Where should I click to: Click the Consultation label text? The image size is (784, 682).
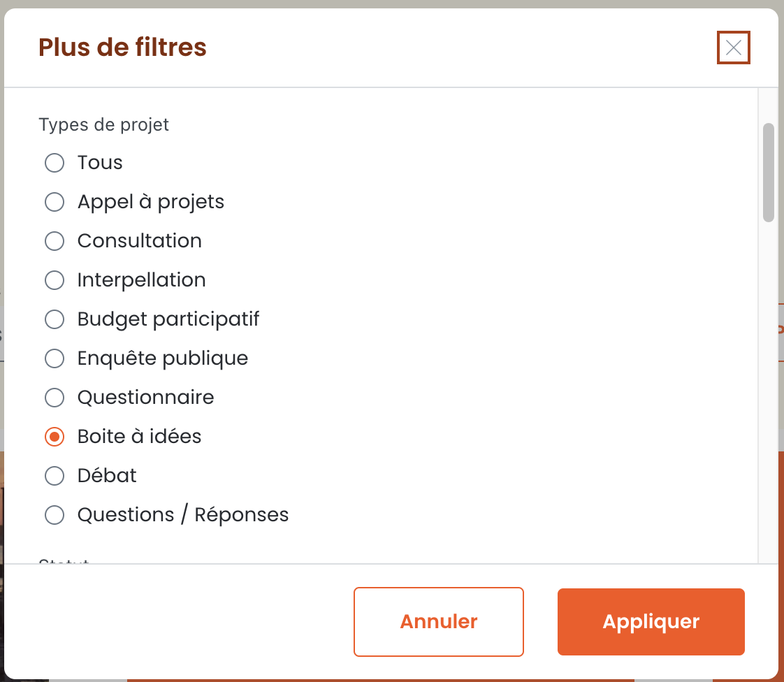coord(140,241)
